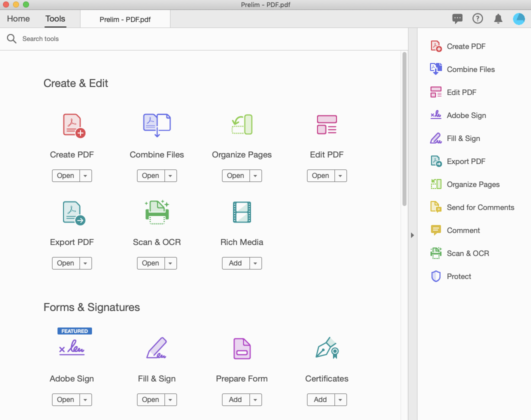Open notifications bell icon
The width and height of the screenshot is (531, 420).
tap(498, 18)
